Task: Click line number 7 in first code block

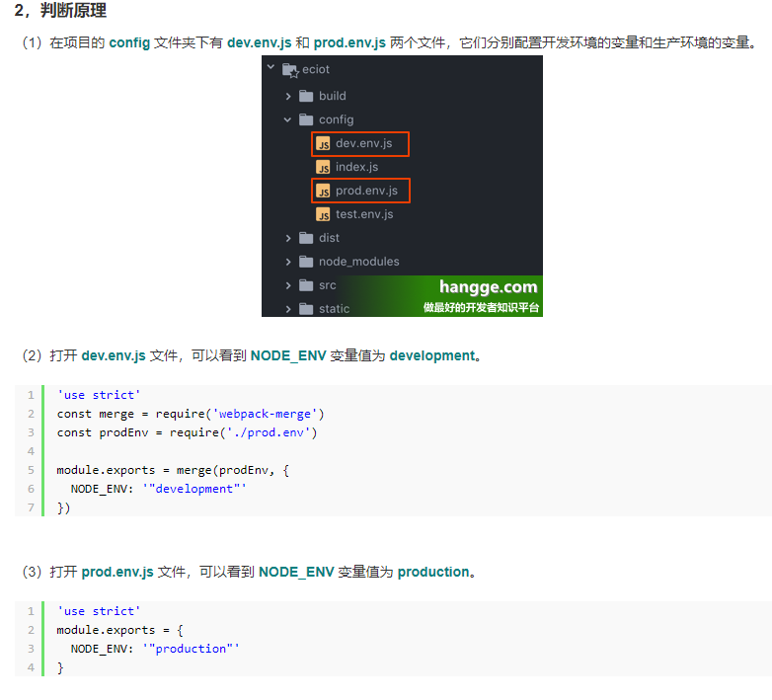Action: (x=31, y=507)
